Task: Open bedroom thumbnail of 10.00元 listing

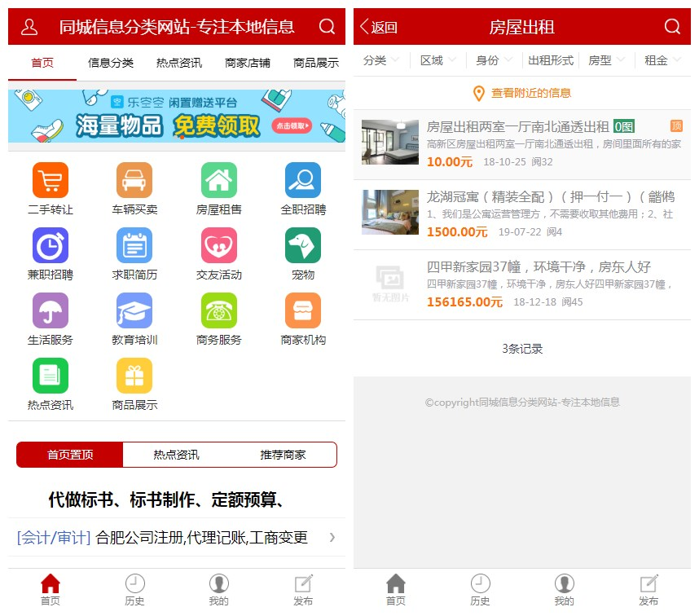Action: click(x=390, y=143)
